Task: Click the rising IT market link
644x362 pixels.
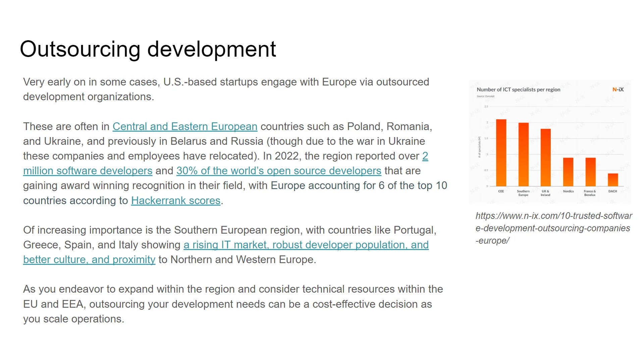Action: tap(306, 245)
